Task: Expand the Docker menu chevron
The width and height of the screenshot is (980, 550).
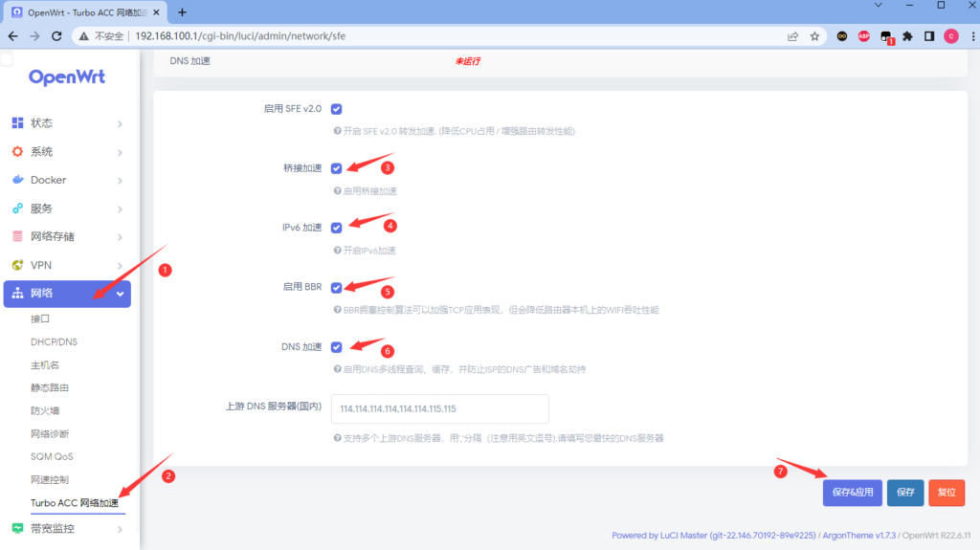Action: click(x=120, y=181)
